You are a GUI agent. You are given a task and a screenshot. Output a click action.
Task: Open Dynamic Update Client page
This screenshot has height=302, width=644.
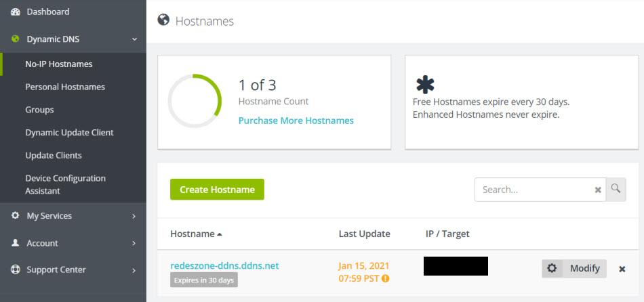(x=69, y=133)
